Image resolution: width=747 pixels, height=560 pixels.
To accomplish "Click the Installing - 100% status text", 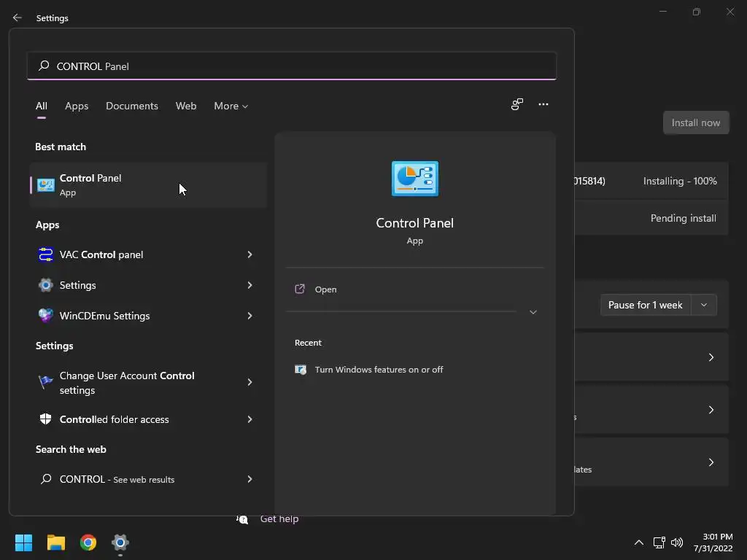I will tap(680, 181).
